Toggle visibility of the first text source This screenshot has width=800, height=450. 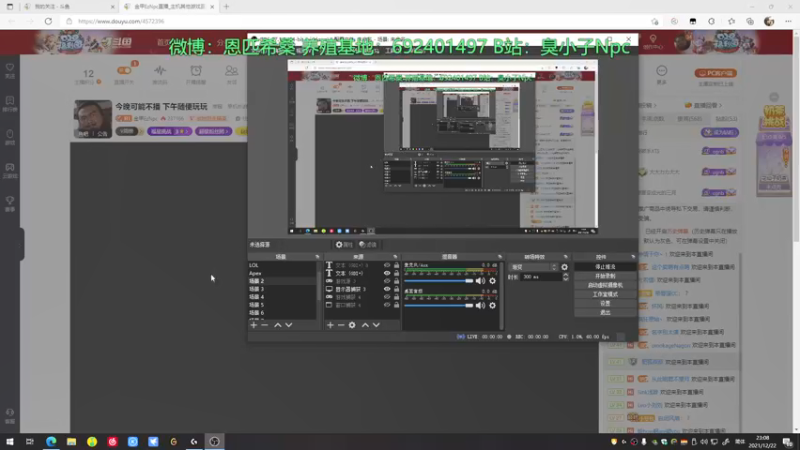point(387,265)
